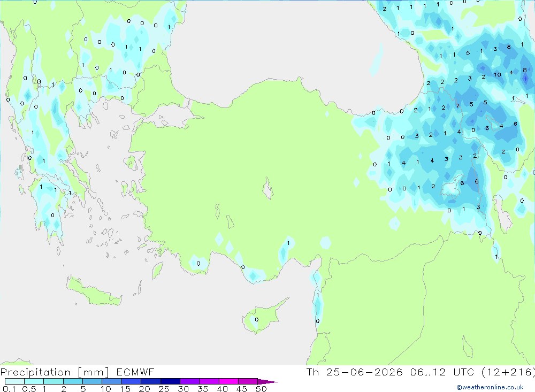Click the 'ECMWF' model label

click(x=135, y=372)
